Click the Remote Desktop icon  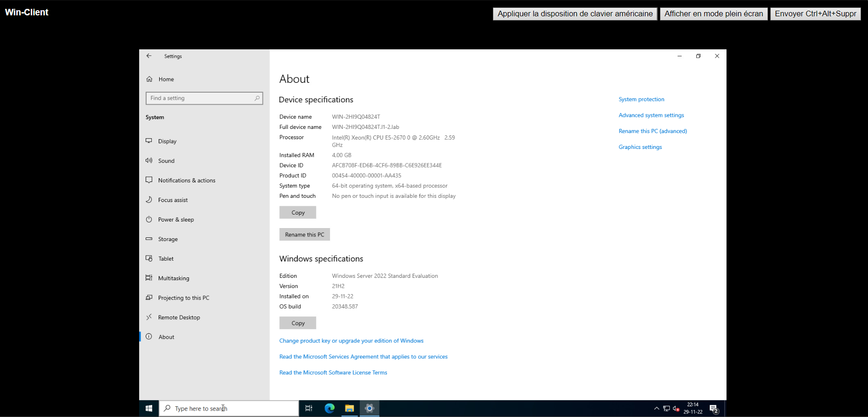tap(149, 317)
